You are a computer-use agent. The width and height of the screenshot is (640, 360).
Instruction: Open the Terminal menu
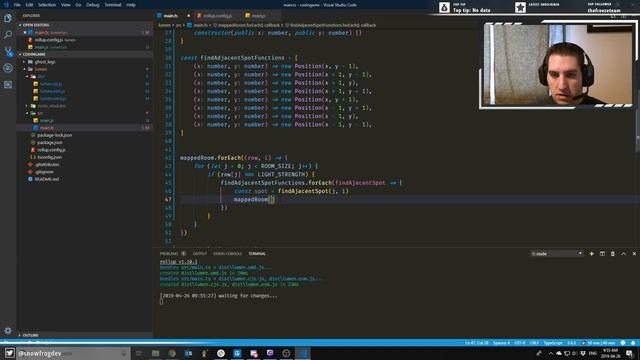[113, 5]
